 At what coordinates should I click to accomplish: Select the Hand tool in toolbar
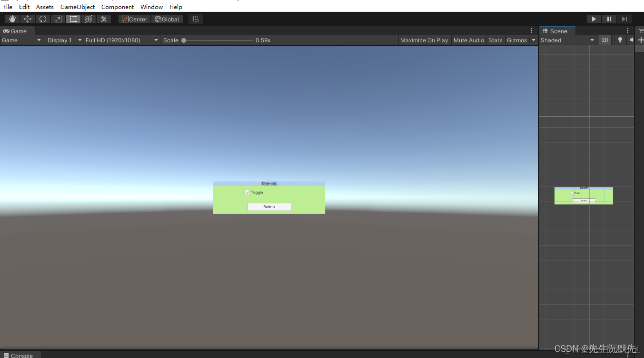tap(12, 19)
